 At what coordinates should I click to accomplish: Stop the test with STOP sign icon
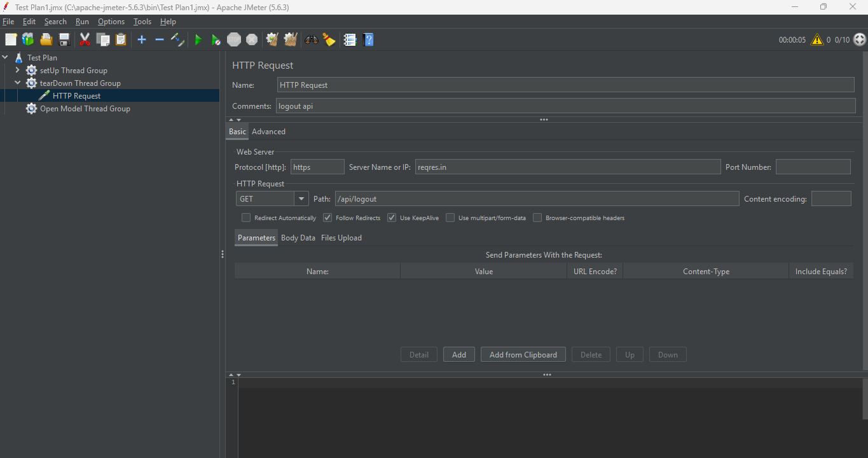234,39
